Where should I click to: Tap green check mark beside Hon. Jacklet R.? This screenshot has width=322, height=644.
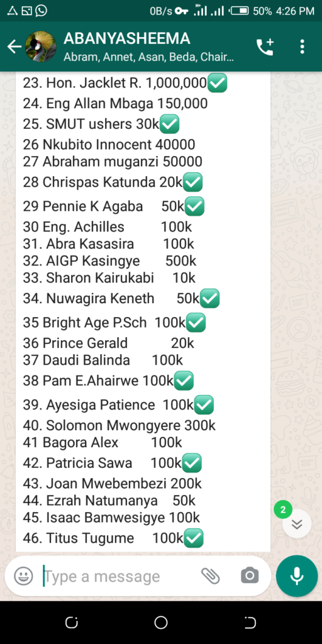217,83
